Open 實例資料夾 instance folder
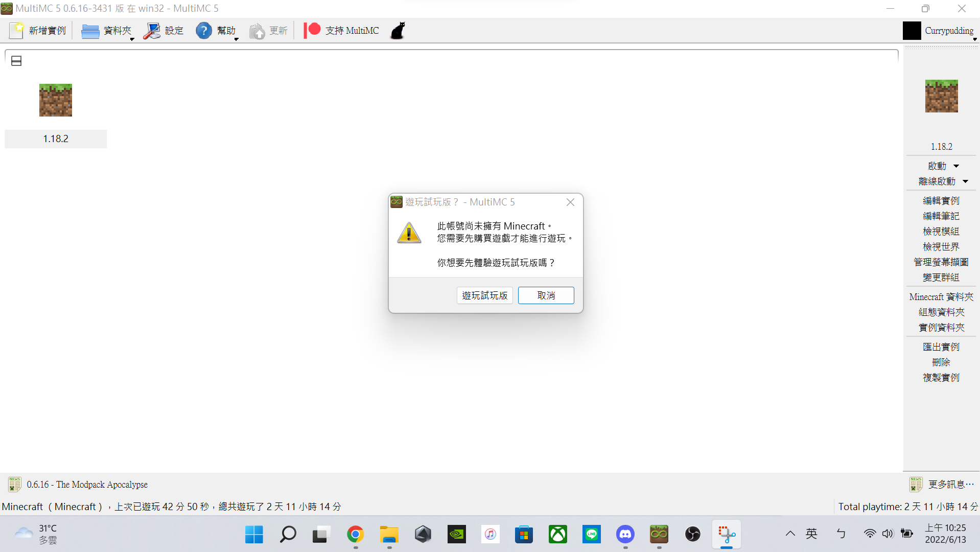Image resolution: width=980 pixels, height=552 pixels. tap(941, 328)
